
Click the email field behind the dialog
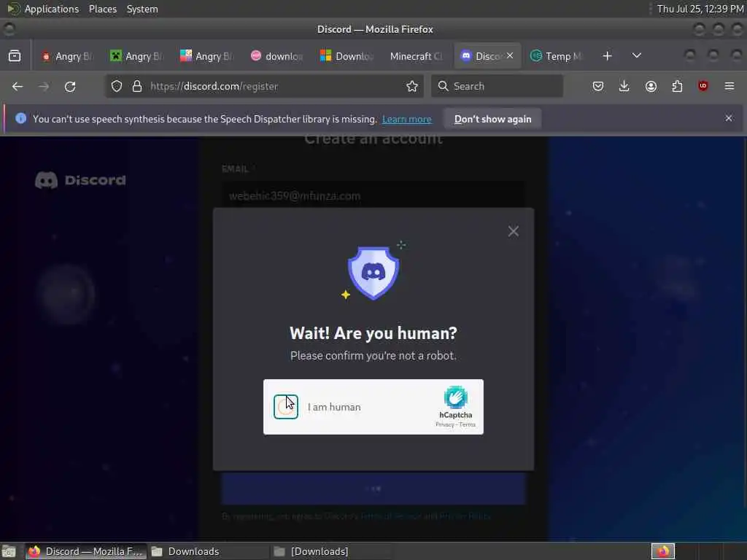[373, 195]
